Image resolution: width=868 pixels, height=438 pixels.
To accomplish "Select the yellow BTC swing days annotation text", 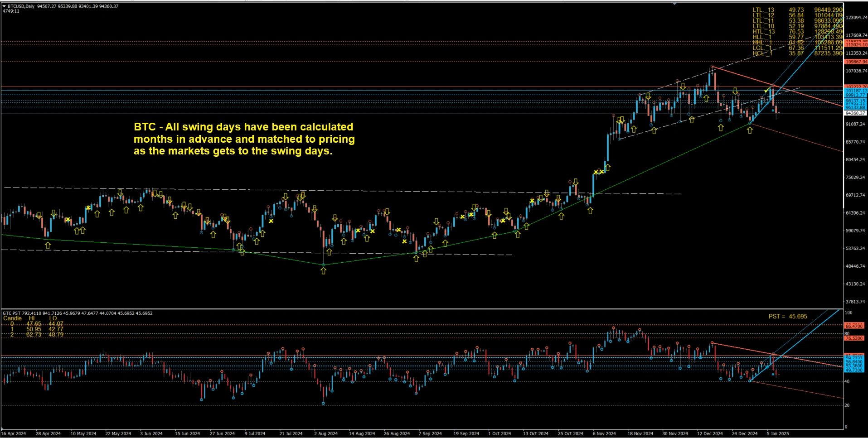I will 244,139.
